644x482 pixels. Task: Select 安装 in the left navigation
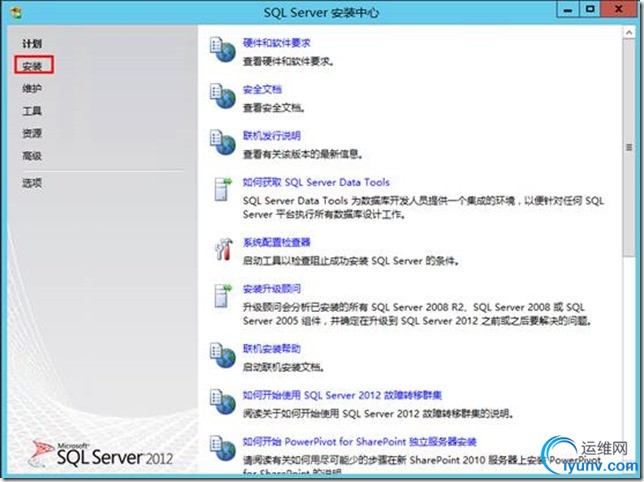click(x=32, y=66)
